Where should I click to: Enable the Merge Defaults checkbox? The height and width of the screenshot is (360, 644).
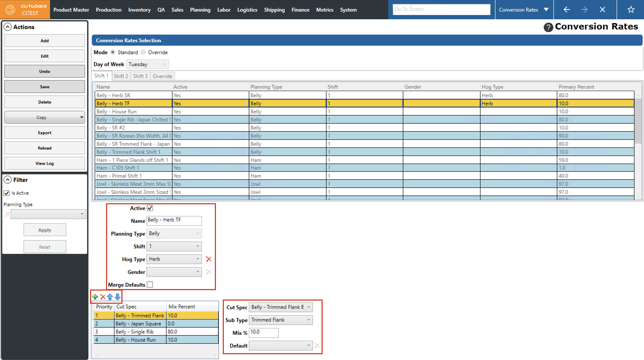[x=150, y=285]
